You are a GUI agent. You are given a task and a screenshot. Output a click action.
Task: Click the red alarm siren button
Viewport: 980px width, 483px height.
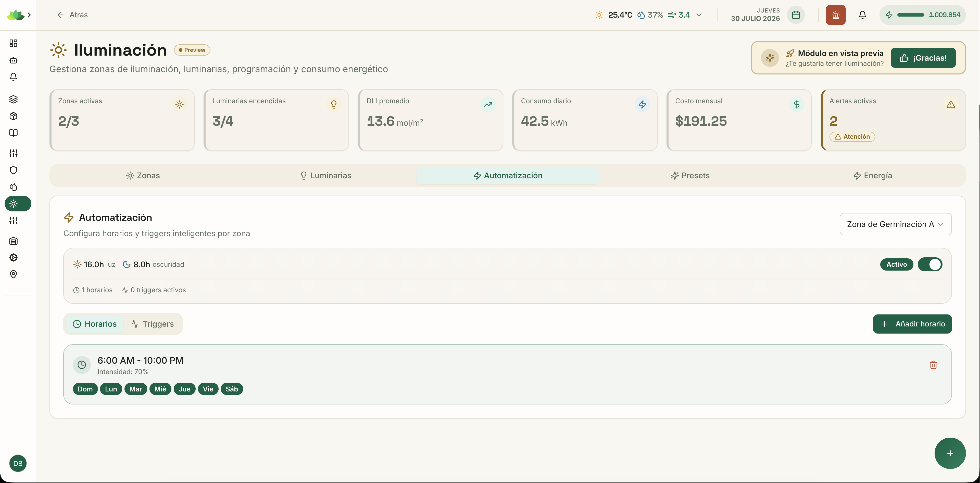click(835, 15)
